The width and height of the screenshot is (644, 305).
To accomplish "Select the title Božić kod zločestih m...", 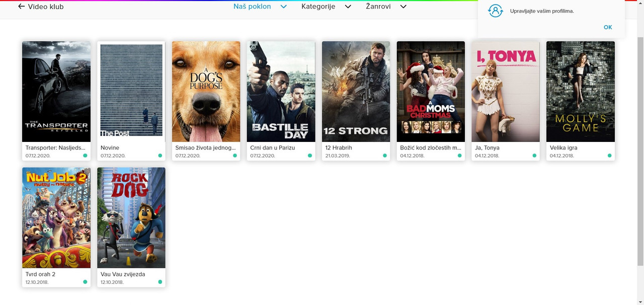I will pos(430,148).
